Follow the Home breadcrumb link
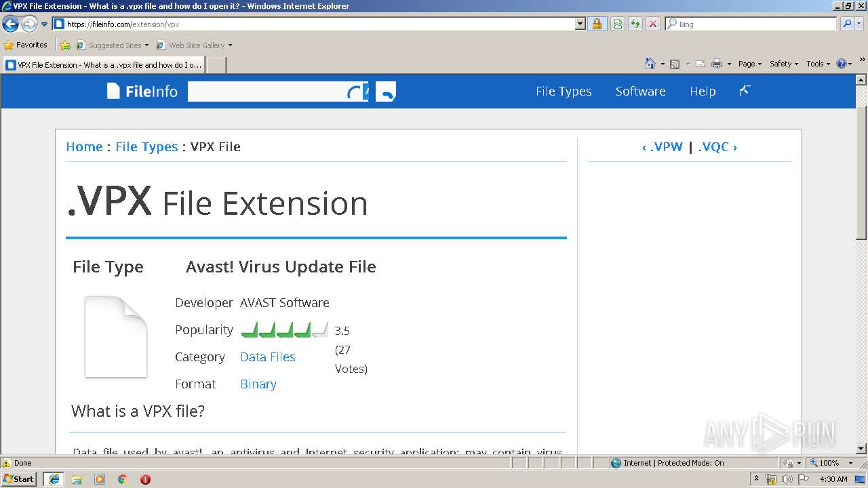The image size is (868, 488). click(x=84, y=146)
